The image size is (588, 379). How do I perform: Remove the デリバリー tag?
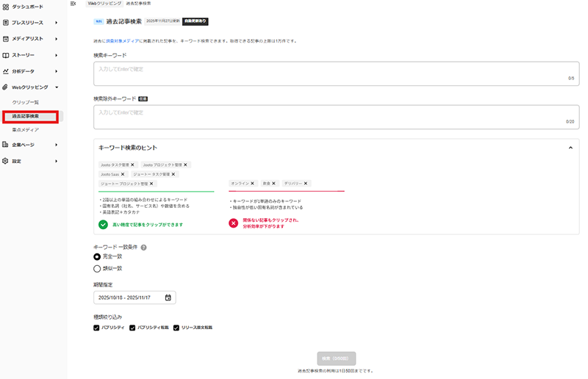[306, 184]
